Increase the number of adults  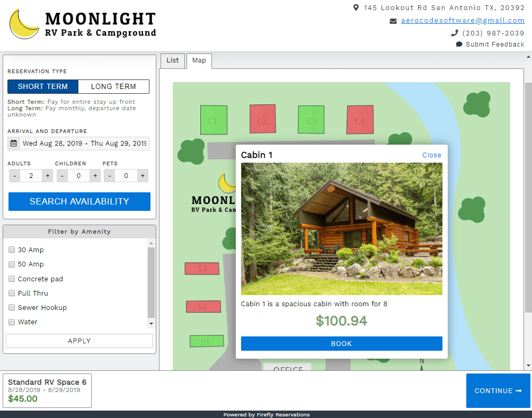tap(47, 175)
